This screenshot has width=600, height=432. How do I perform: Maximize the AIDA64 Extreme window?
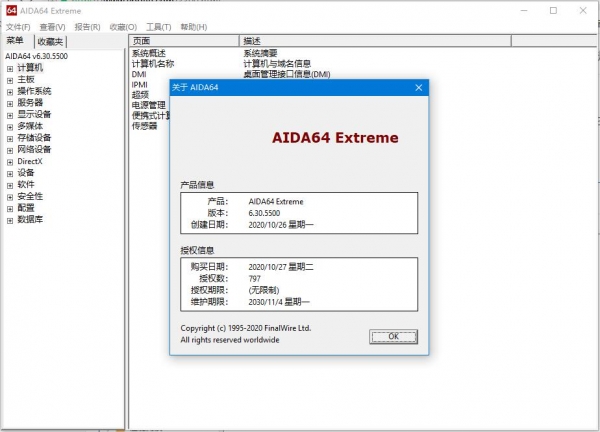pyautogui.click(x=553, y=11)
